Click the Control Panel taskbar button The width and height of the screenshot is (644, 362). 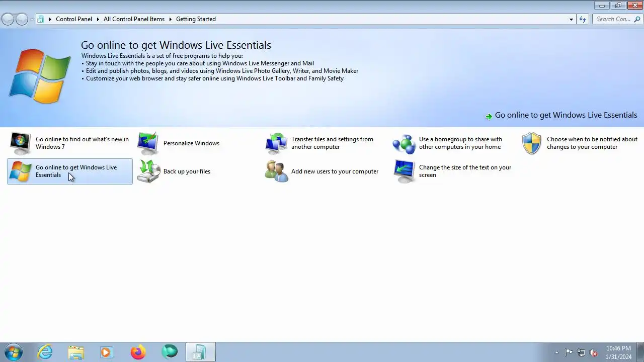point(200,352)
